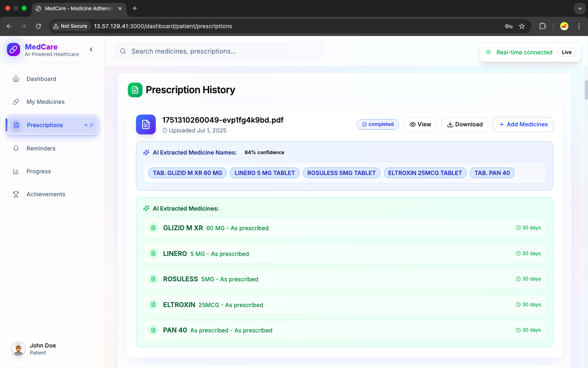This screenshot has height=368, width=588.
Task: Click the PAN 40 row icon
Action: point(153,330)
